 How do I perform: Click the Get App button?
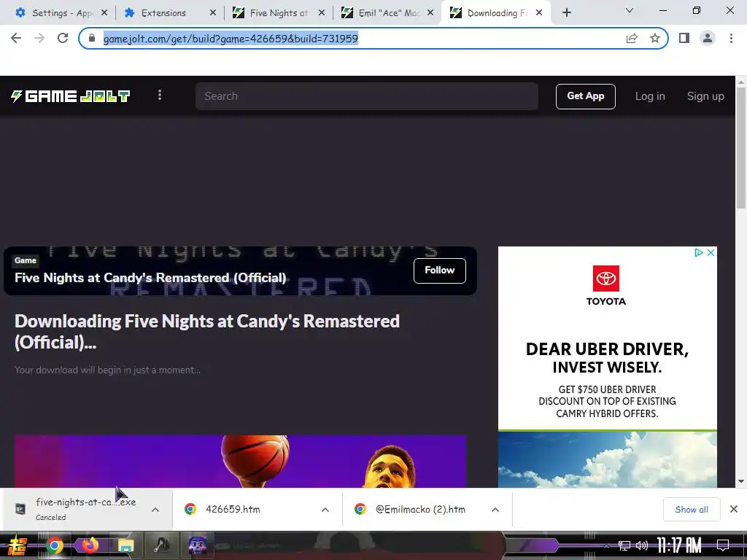pyautogui.click(x=586, y=96)
